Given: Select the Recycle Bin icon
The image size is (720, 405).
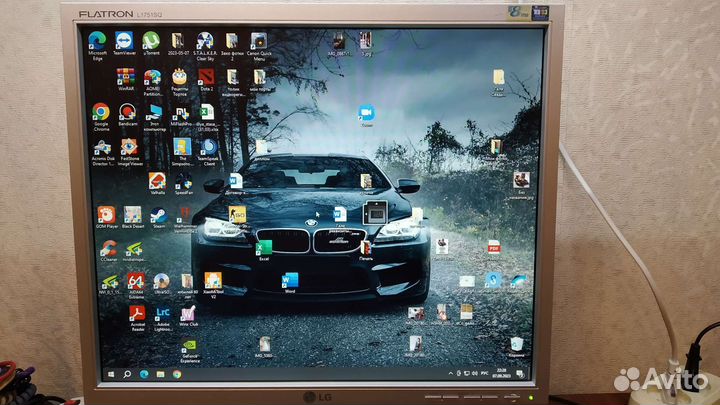Looking at the screenshot, I should coord(516,344).
